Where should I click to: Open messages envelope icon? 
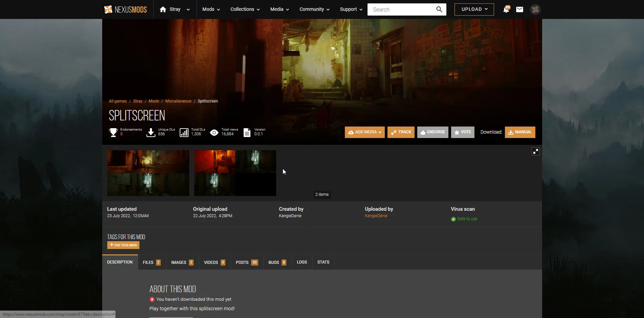[519, 9]
